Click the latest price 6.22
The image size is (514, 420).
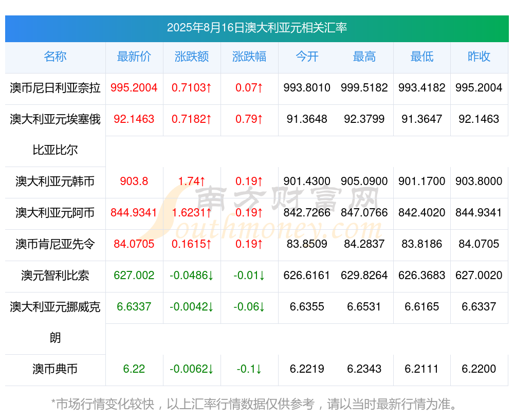(x=134, y=369)
